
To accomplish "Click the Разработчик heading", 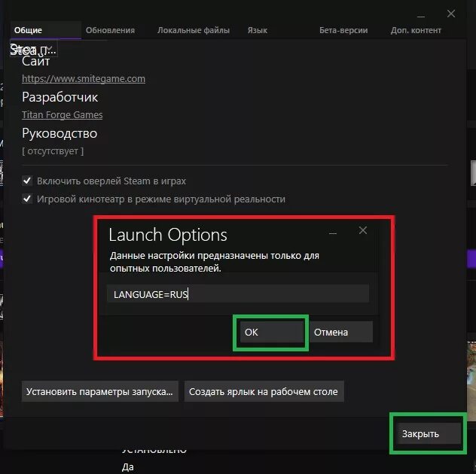I will tap(59, 97).
